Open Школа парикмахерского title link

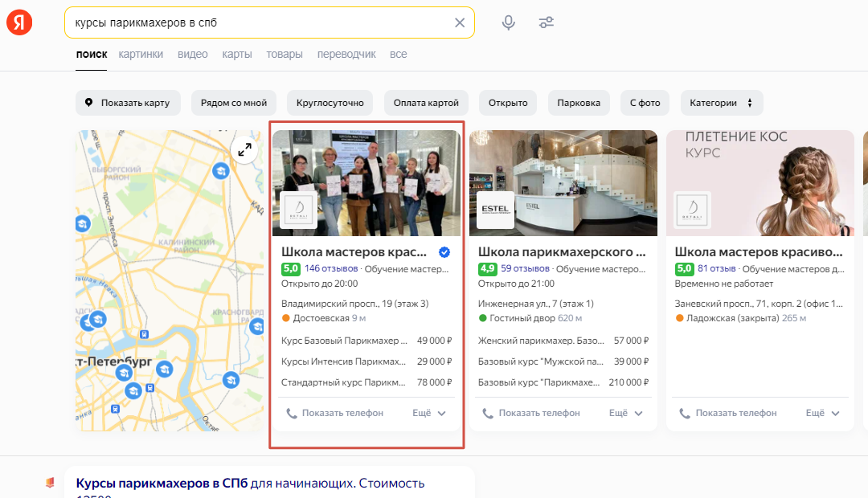562,251
